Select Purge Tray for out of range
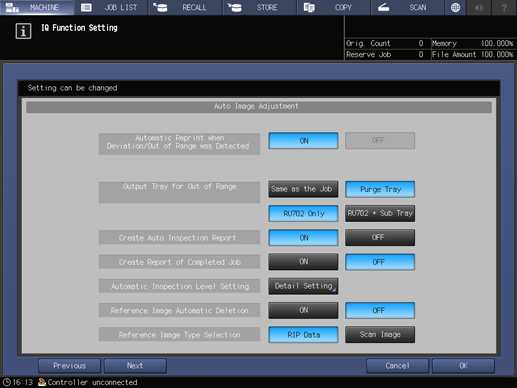This screenshot has width=517, height=388. click(380, 189)
